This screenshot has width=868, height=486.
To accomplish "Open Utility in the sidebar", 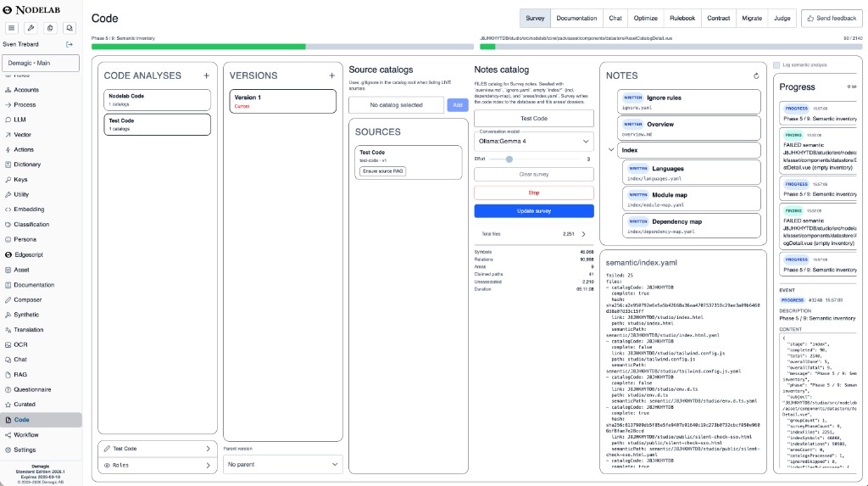I will (x=41, y=194).
